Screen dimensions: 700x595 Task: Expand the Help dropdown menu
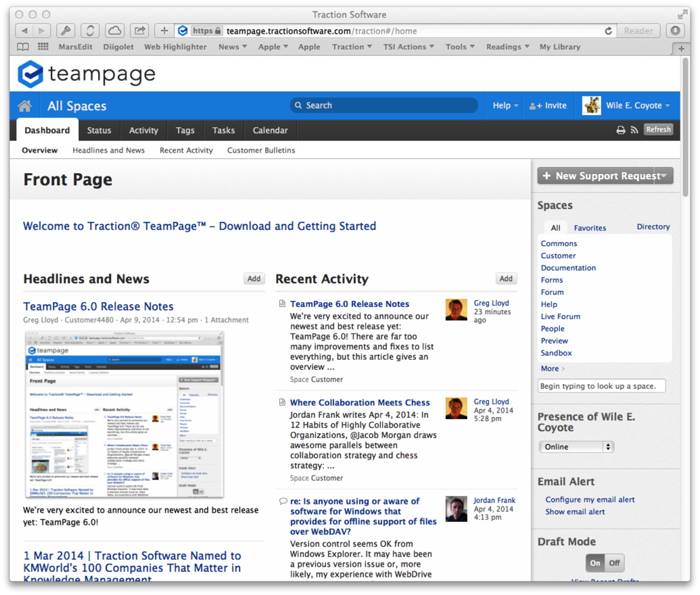pyautogui.click(x=505, y=105)
